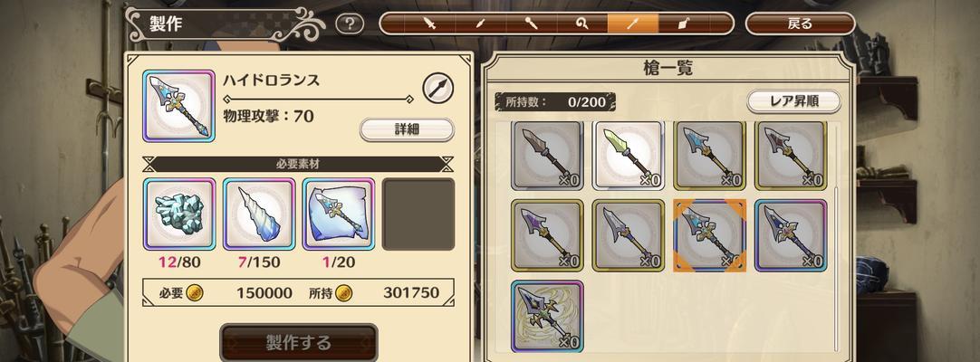Change sort order via レア昇順
The image size is (980, 362).
[793, 100]
